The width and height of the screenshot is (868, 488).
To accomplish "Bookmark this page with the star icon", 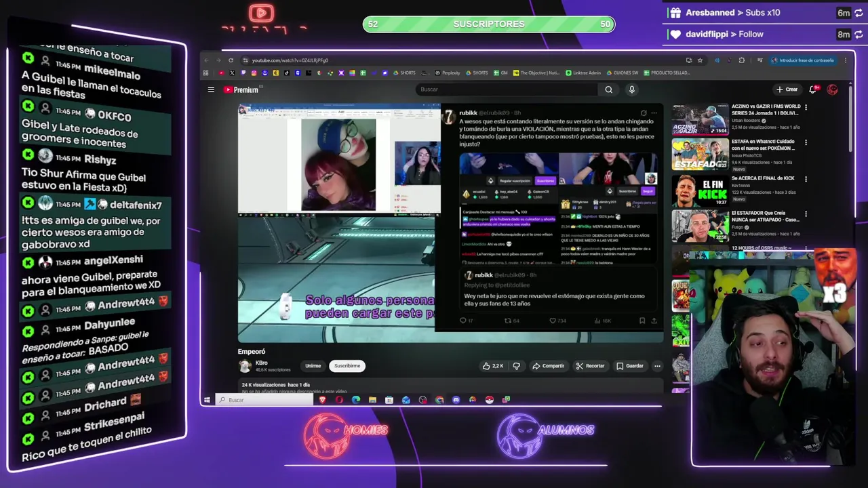I will tap(700, 60).
